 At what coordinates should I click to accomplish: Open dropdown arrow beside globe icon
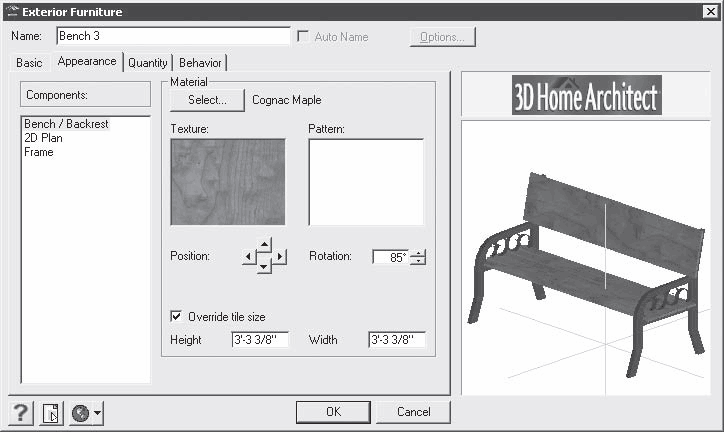[x=97, y=412]
